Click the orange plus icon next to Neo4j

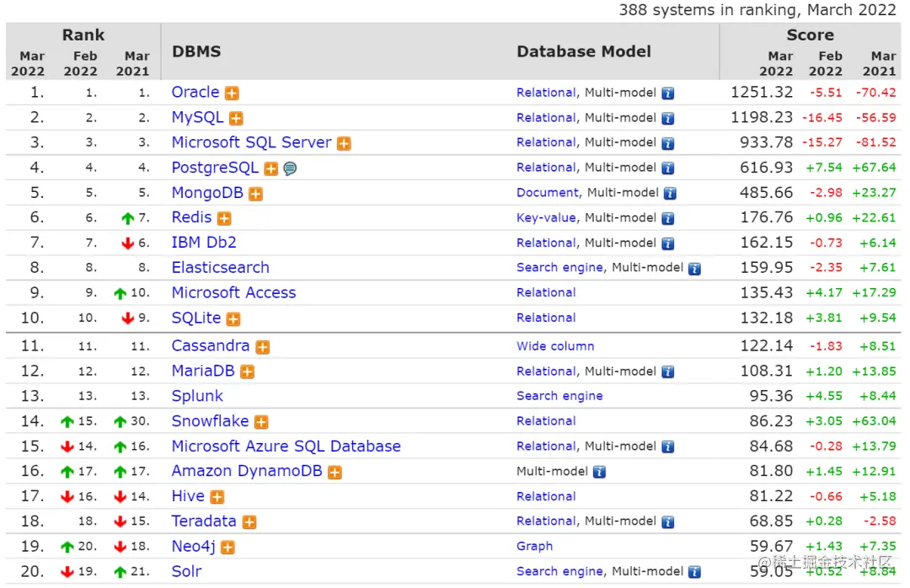[x=227, y=548]
